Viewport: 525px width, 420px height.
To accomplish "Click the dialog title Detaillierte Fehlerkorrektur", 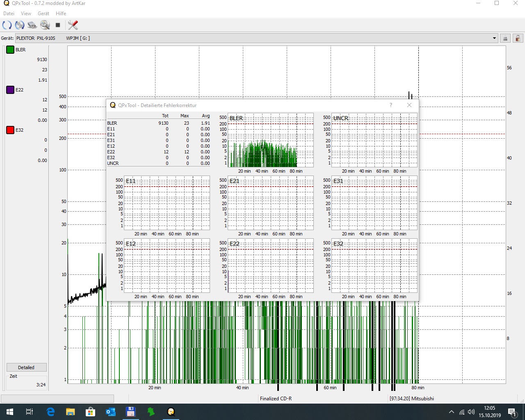I will [157, 105].
